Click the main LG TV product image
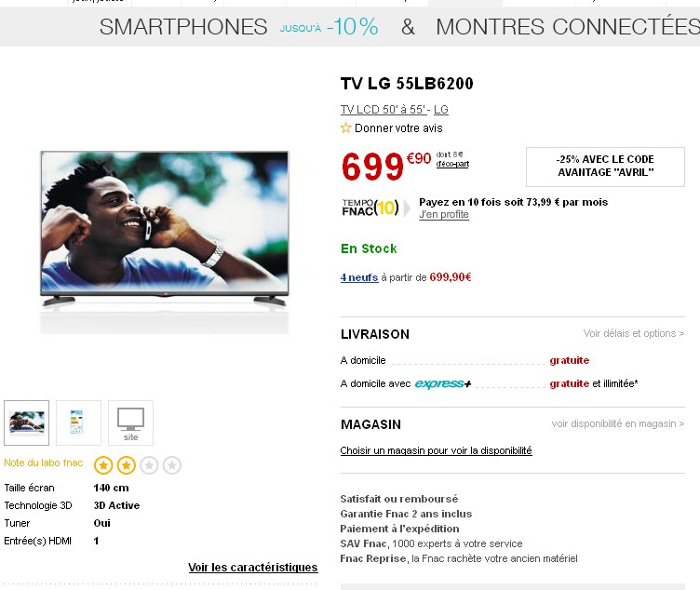Image resolution: width=700 pixels, height=590 pixels. point(165,229)
